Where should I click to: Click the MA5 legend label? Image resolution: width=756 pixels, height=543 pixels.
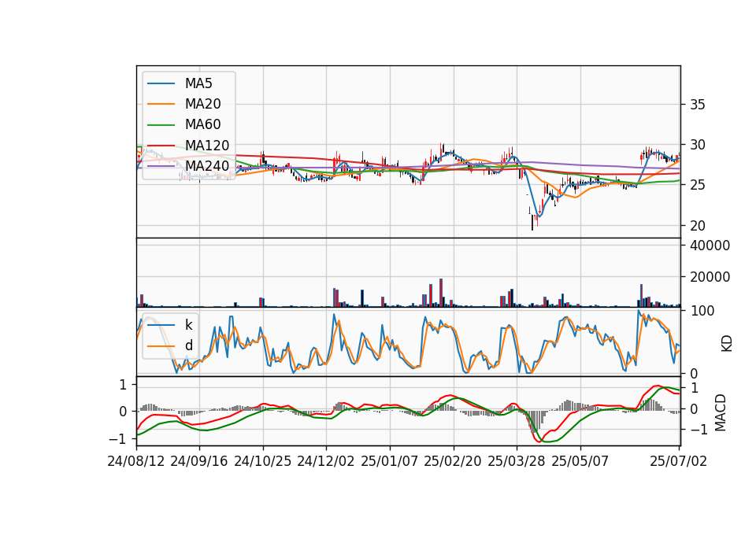(198, 83)
